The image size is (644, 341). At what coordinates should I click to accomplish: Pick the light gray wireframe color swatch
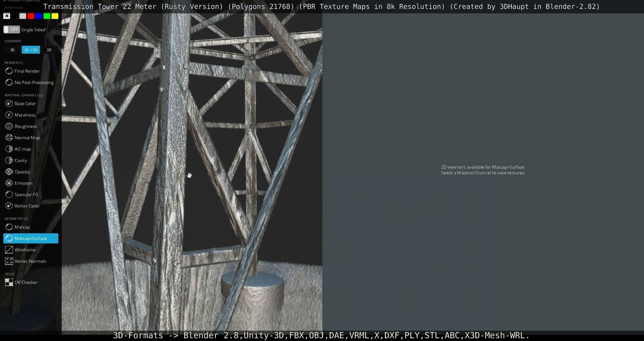click(x=23, y=16)
